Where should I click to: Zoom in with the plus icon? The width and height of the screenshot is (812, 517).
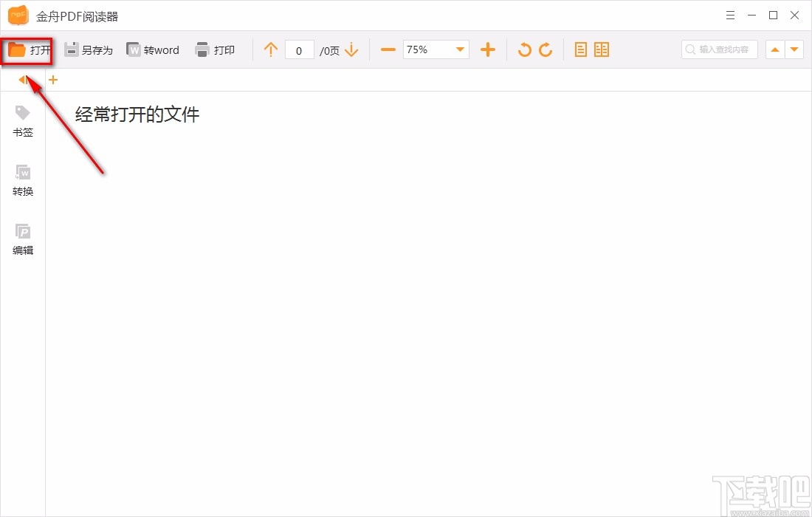point(488,49)
